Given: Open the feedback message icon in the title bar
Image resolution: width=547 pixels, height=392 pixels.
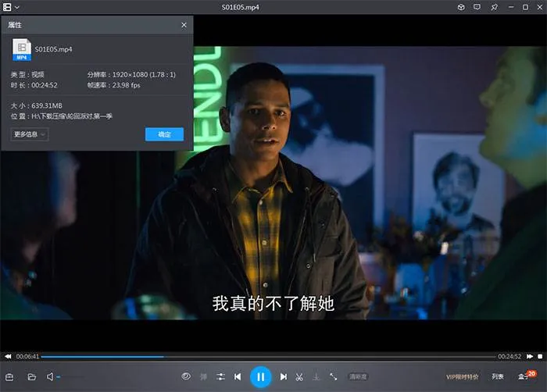Looking at the screenshot, I should [x=477, y=7].
